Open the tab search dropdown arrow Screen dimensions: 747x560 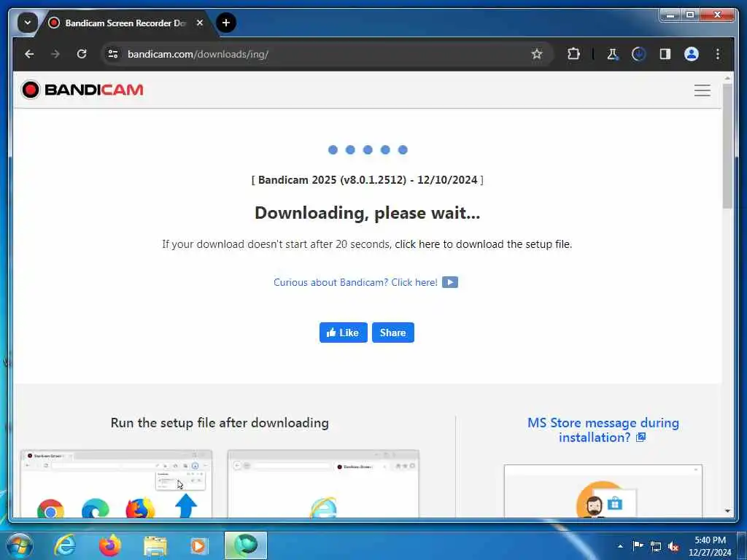(28, 23)
